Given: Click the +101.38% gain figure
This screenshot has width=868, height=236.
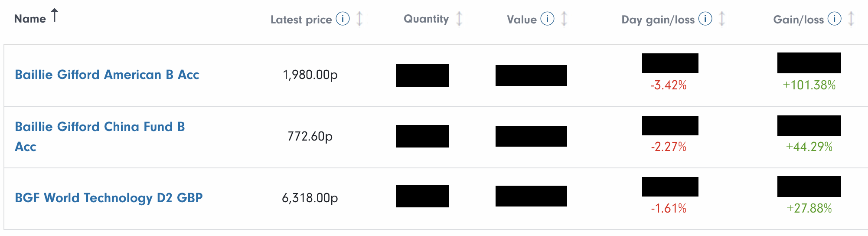Looking at the screenshot, I should pyautogui.click(x=809, y=85).
